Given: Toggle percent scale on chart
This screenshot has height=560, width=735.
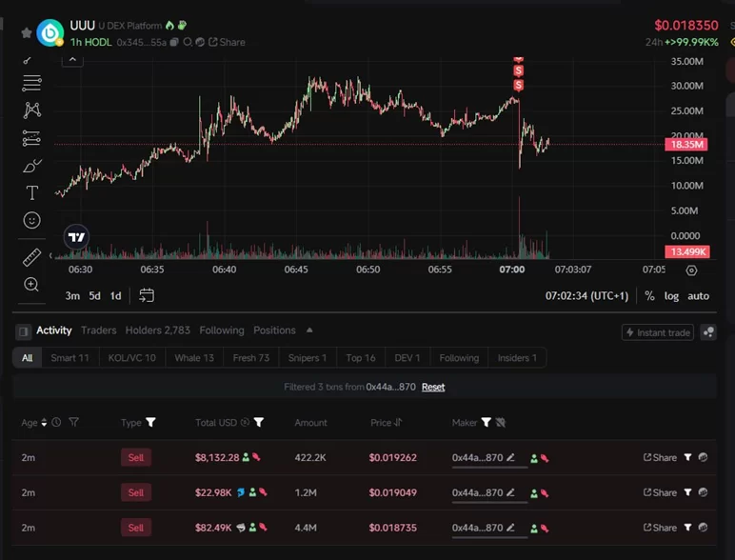Looking at the screenshot, I should pos(649,296).
